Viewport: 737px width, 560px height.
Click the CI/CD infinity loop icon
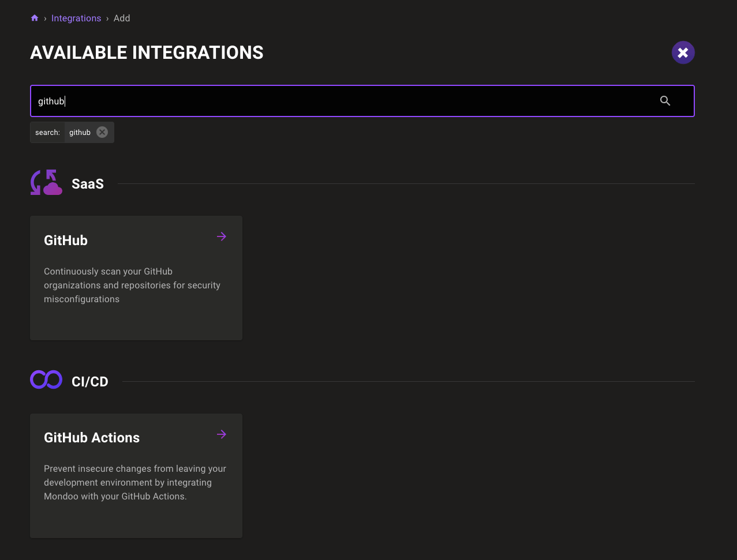(x=46, y=379)
